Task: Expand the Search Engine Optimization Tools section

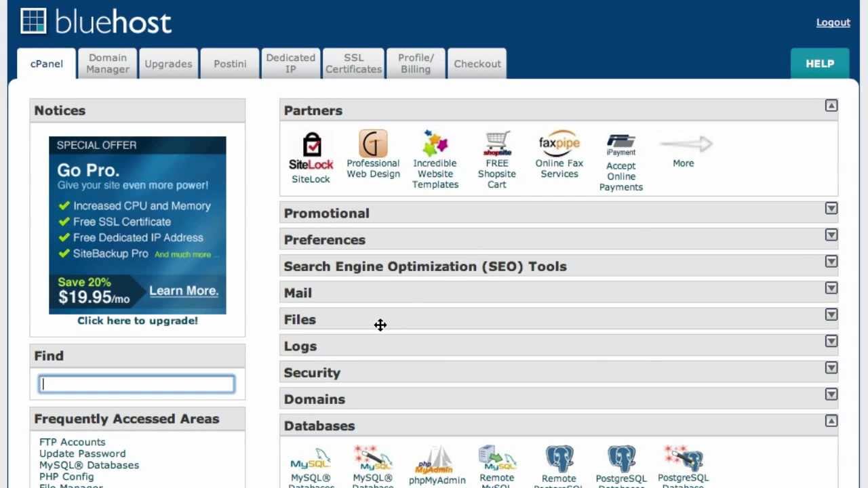Action: (x=831, y=261)
